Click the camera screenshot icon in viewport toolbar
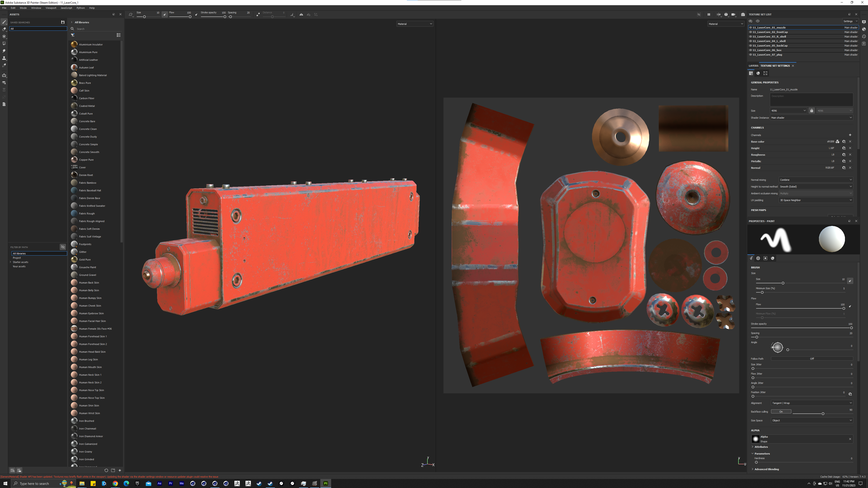868x488 pixels. coord(743,14)
